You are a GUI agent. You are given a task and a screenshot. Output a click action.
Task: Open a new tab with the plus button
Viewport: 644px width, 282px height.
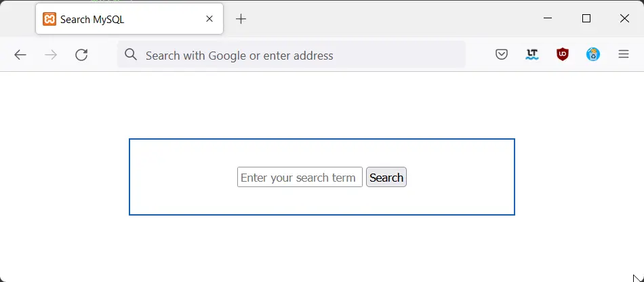241,19
